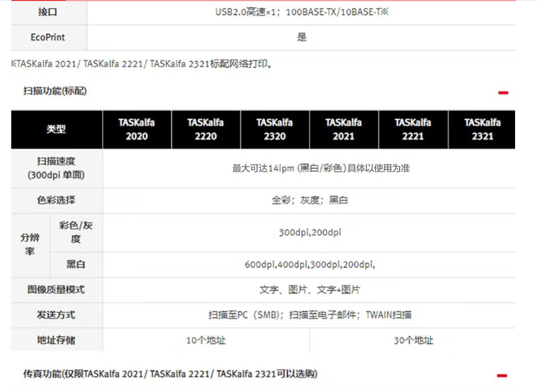Select the 图像质量模式 row label
537x392 pixels.
coord(56,290)
